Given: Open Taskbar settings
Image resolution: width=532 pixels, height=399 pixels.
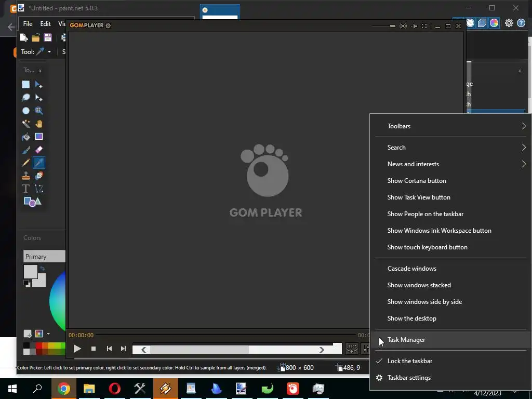Looking at the screenshot, I should tap(450, 378).
